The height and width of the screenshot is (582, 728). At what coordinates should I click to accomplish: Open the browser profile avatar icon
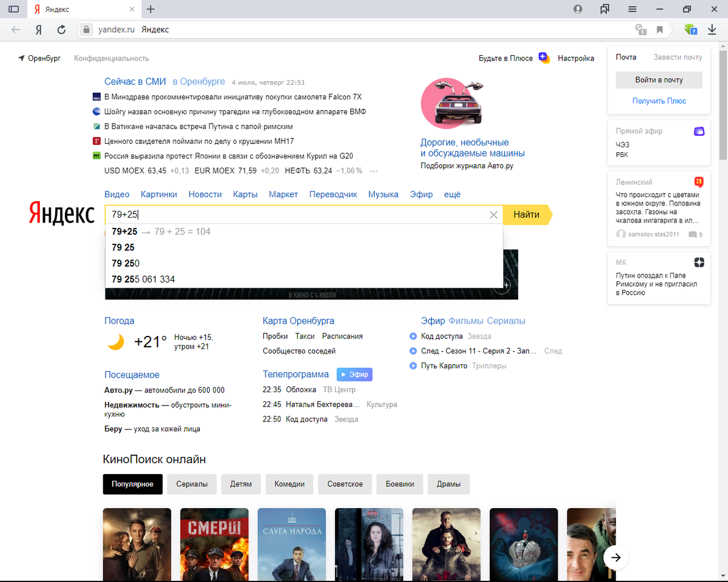pos(578,9)
